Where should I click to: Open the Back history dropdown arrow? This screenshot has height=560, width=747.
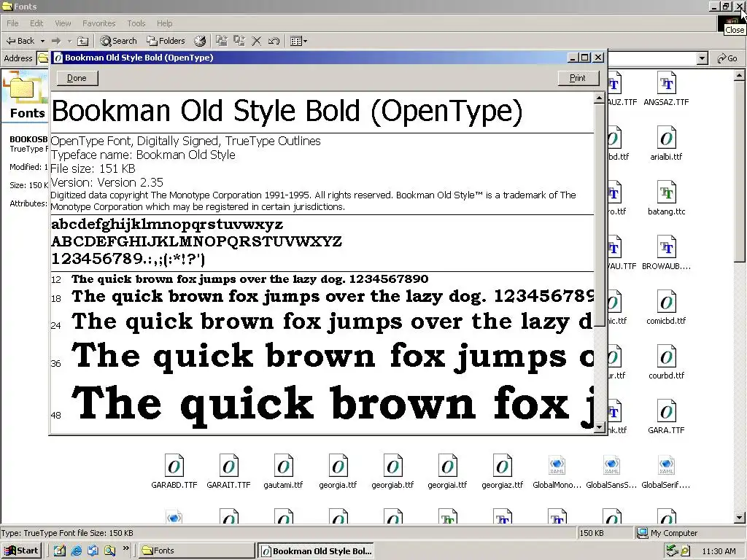click(42, 41)
